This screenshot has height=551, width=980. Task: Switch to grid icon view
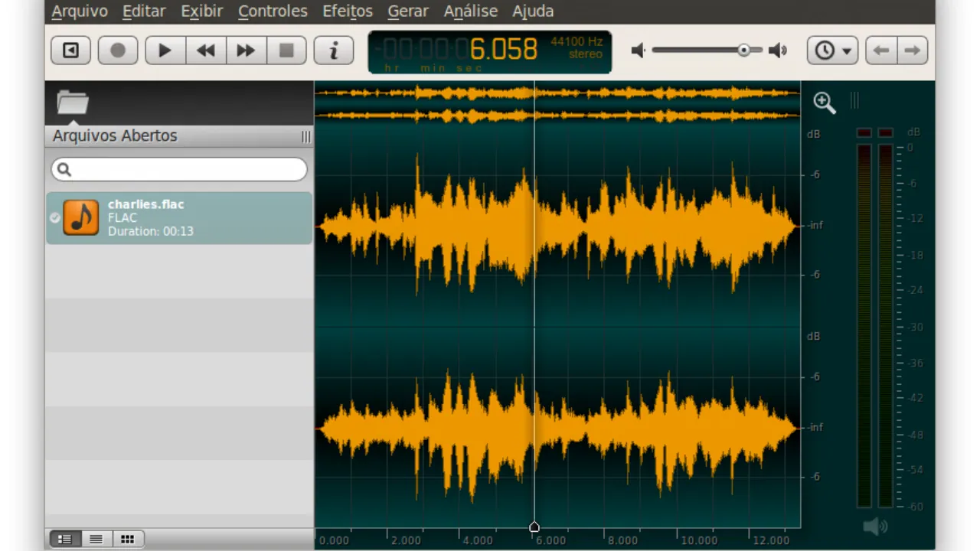pos(128,540)
